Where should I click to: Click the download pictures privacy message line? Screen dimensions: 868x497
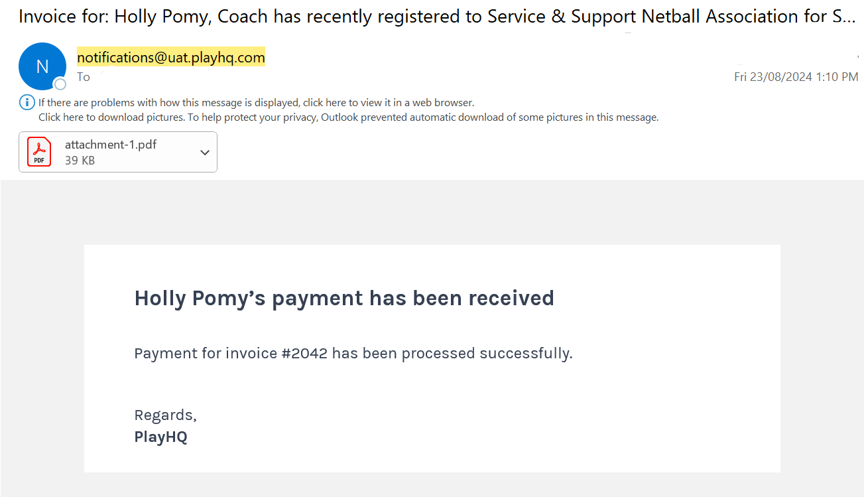pos(348,117)
